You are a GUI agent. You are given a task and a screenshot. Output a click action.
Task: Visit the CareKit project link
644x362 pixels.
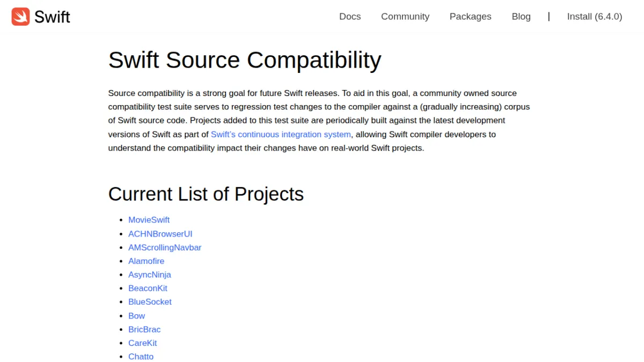[x=142, y=343]
